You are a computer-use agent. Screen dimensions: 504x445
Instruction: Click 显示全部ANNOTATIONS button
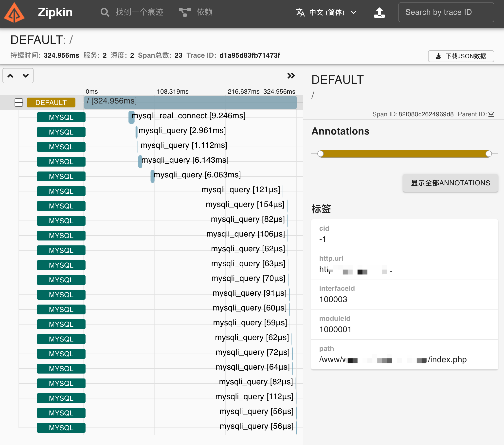pos(450,183)
